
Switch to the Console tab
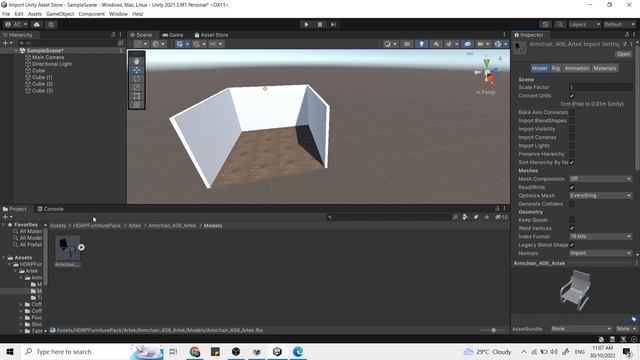click(51, 209)
